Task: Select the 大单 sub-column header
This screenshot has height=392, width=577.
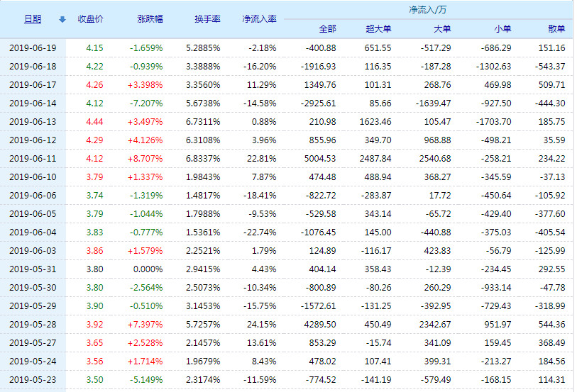Action: pyautogui.click(x=441, y=29)
